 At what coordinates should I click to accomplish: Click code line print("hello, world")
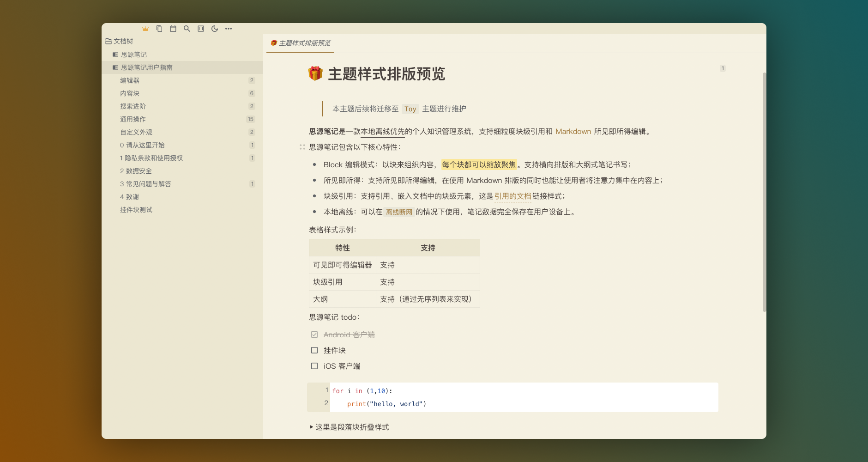pyautogui.click(x=386, y=404)
